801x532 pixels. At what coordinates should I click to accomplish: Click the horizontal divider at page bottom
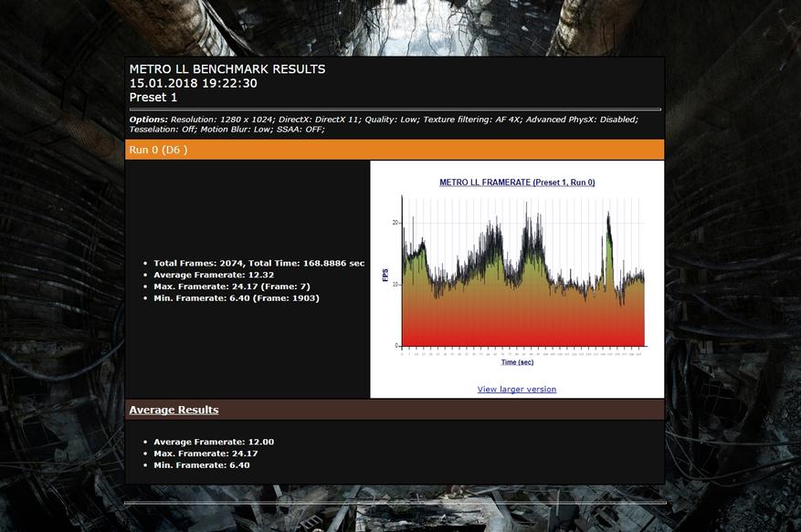tap(395, 502)
